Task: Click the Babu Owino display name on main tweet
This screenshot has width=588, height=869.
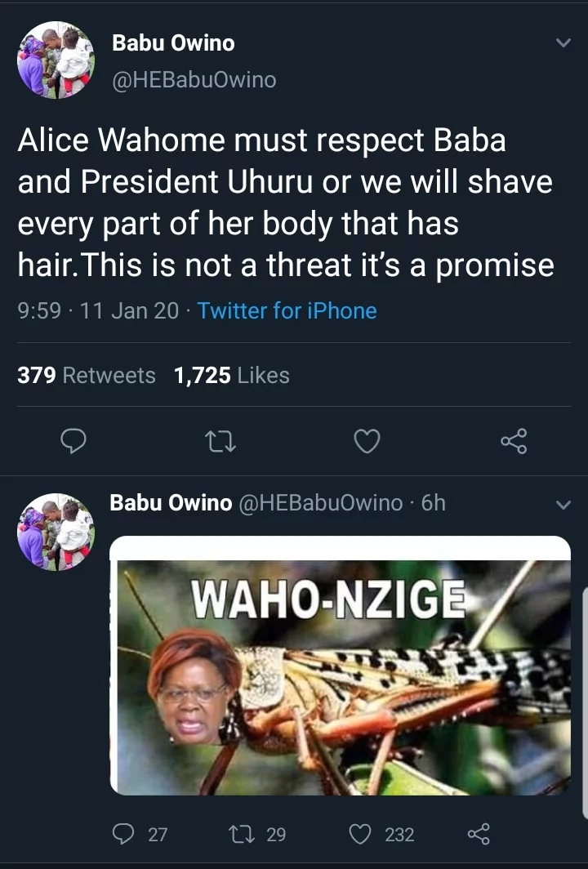Action: (173, 43)
